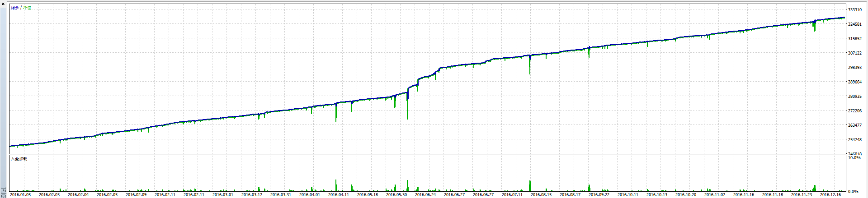Click the deposit load bar near 2016.09.22
868x198 pixels.
point(589,188)
